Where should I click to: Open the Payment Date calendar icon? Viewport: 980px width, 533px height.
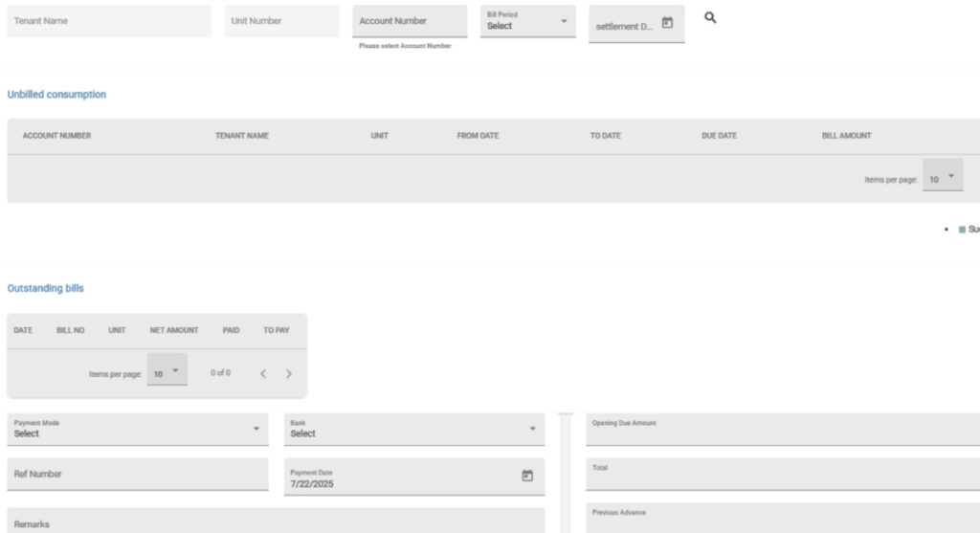pos(526,476)
